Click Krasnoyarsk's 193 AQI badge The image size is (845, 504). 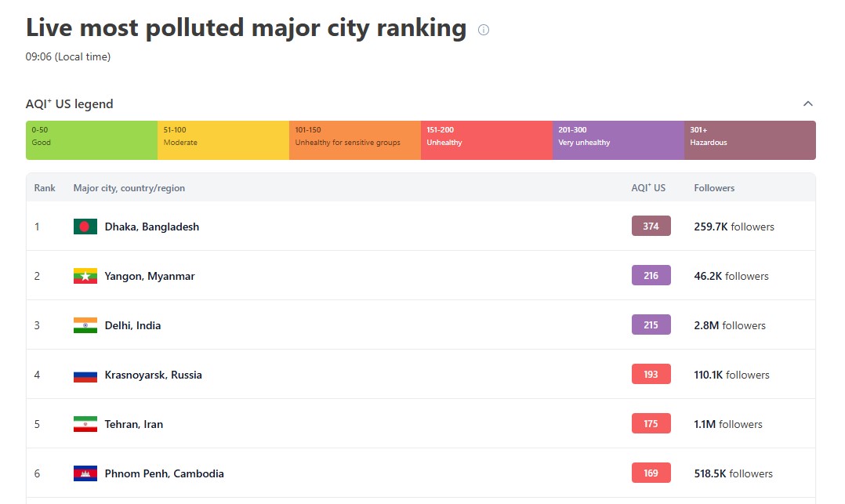[x=651, y=374]
